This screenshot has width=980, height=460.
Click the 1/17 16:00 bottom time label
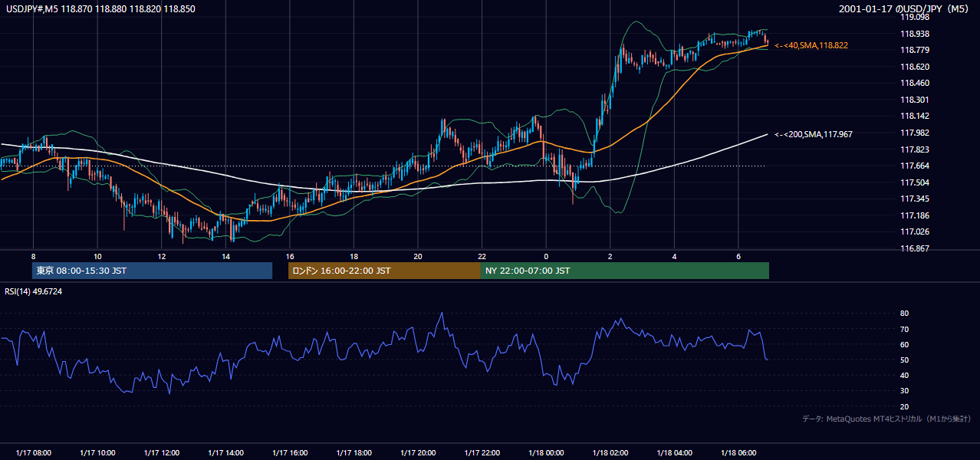290,453
